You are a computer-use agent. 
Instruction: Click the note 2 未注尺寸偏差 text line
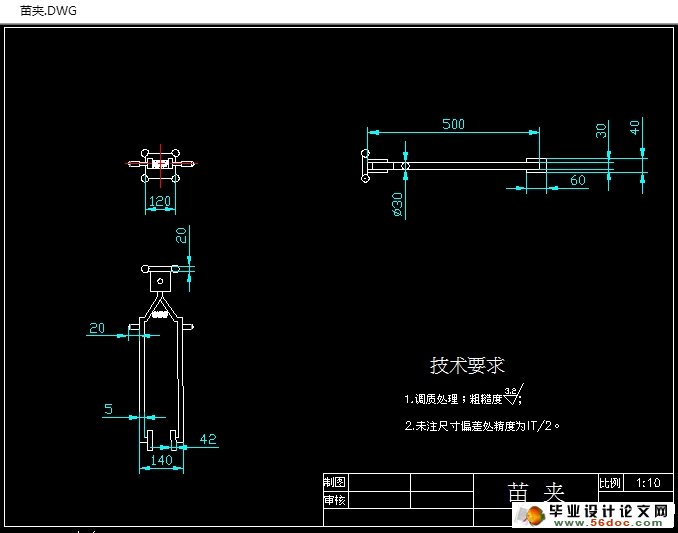pyautogui.click(x=482, y=425)
